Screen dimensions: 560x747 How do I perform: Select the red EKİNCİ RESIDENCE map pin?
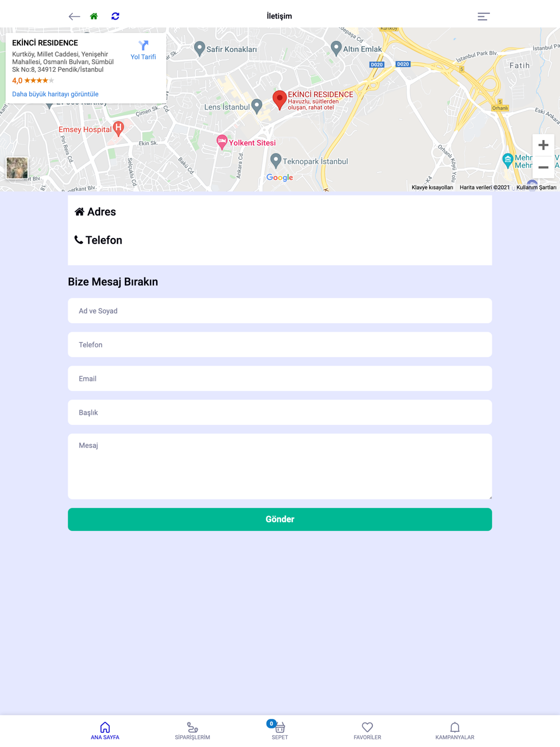[279, 100]
